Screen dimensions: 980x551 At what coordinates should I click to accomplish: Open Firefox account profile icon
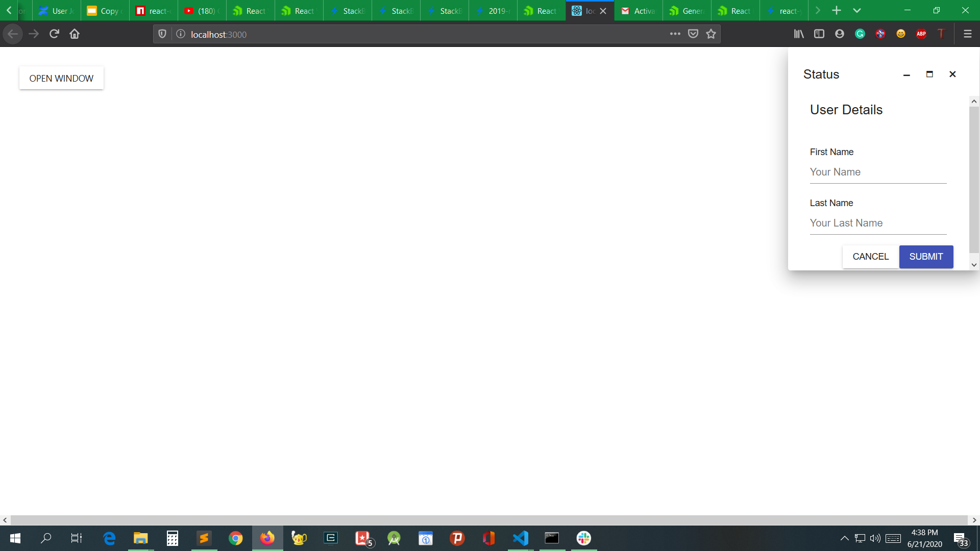point(840,34)
